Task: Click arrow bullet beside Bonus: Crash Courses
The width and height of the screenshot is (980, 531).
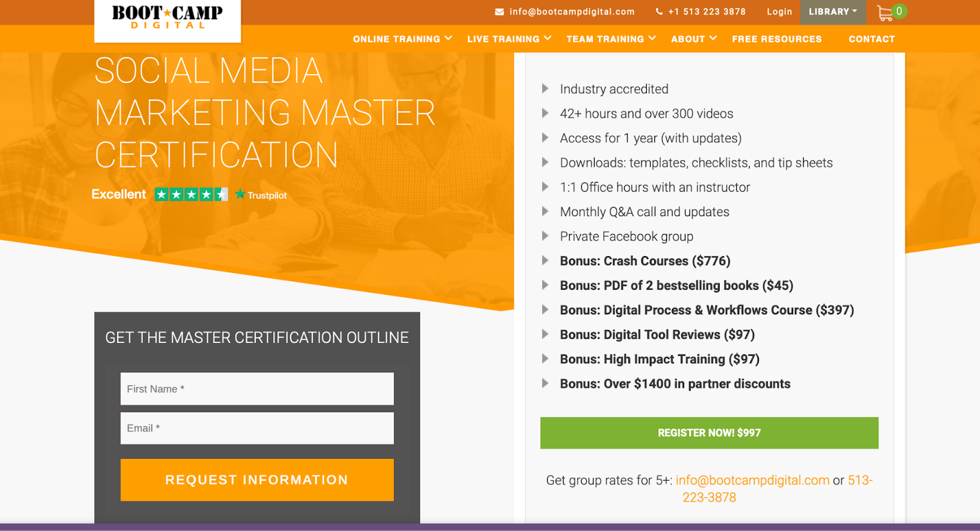Action: click(545, 261)
